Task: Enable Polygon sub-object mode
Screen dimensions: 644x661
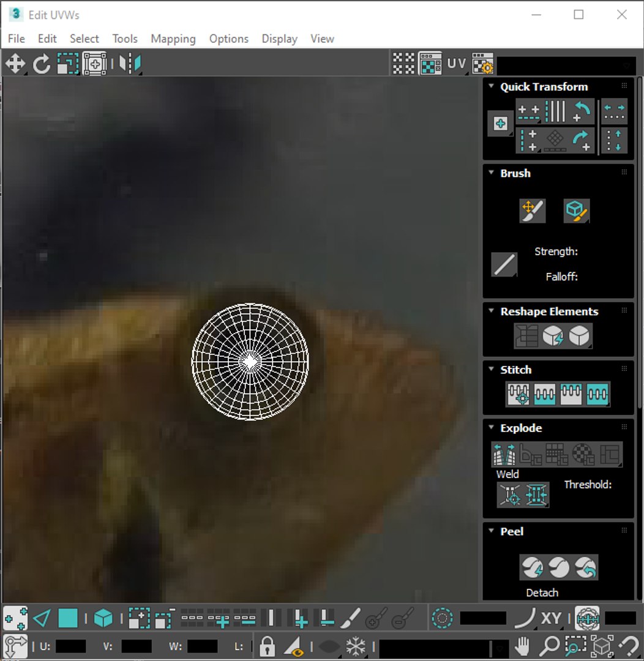Action: pos(68,618)
